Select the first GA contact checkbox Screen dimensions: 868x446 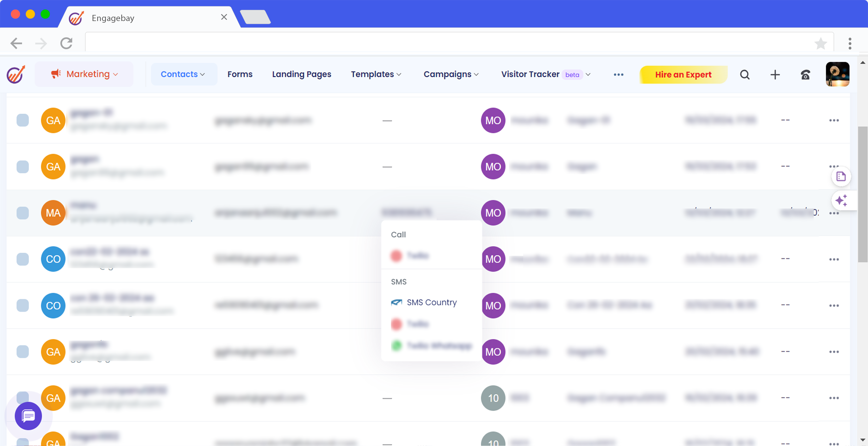click(23, 120)
